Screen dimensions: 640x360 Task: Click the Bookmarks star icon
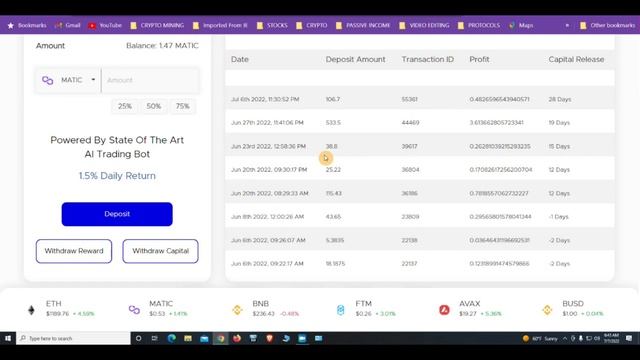[11, 25]
